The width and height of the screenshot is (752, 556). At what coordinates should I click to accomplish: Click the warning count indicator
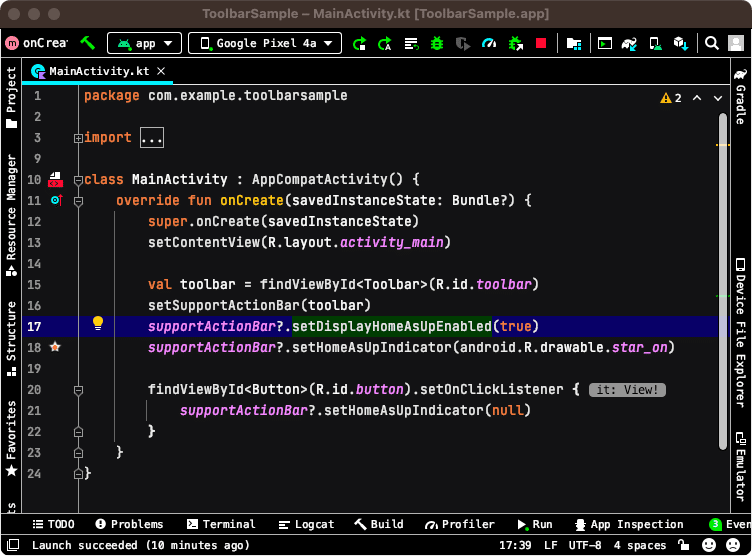(x=671, y=98)
